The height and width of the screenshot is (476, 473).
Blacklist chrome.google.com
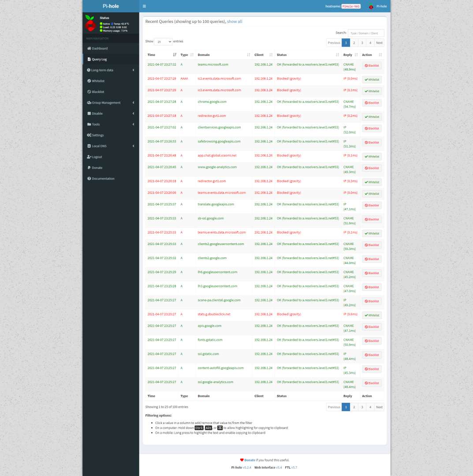[x=372, y=103]
